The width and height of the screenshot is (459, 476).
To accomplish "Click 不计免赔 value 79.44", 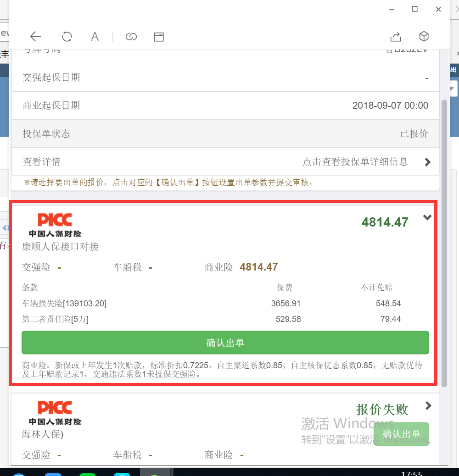I will pyautogui.click(x=391, y=319).
